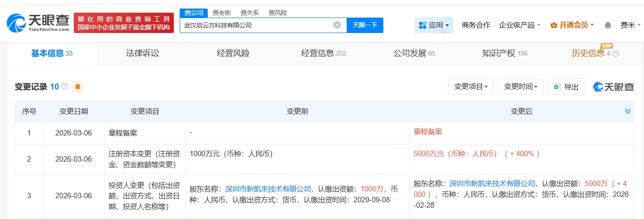Select the 查老板 search mode tab
The width and height of the screenshot is (644, 219).
[222, 13]
